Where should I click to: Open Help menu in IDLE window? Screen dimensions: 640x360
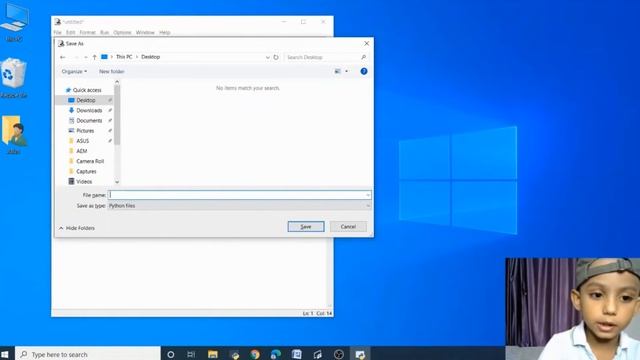coord(165,32)
